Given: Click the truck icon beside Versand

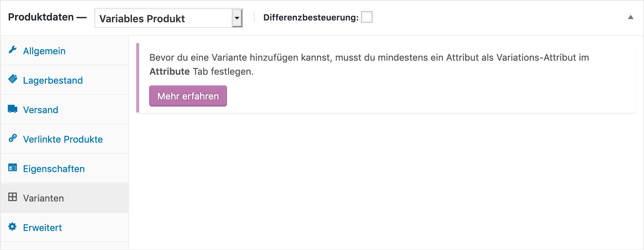Looking at the screenshot, I should (13, 109).
